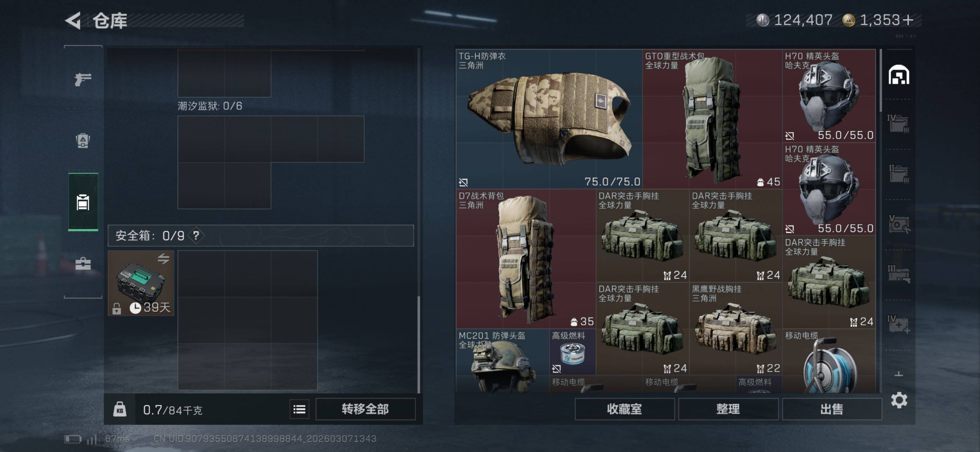
Task: Toggle the list view icon button
Action: [299, 409]
